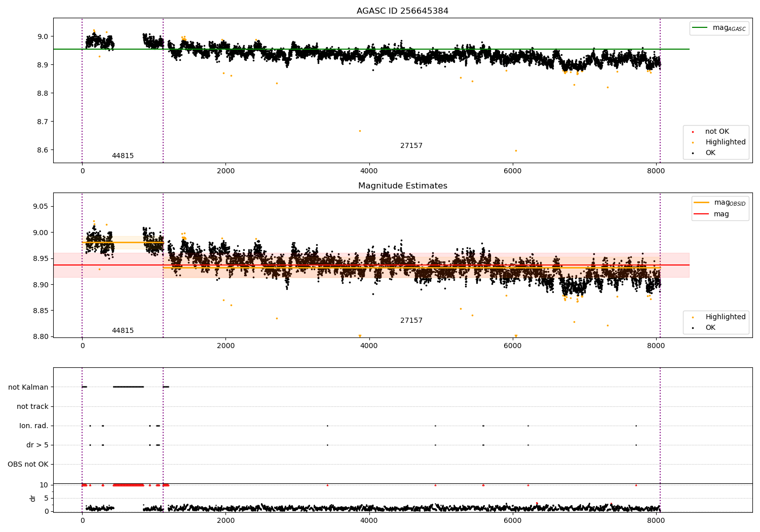Viewport: 760px width, 532px height.
Task: Click the 'OBS not OK' row label
Action: click(x=28, y=465)
